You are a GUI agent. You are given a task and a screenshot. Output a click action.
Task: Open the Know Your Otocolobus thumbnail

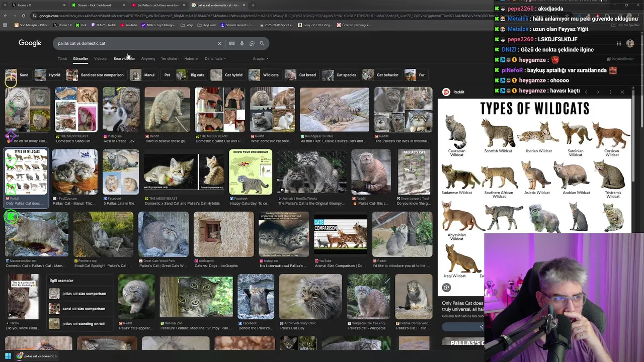(251, 172)
